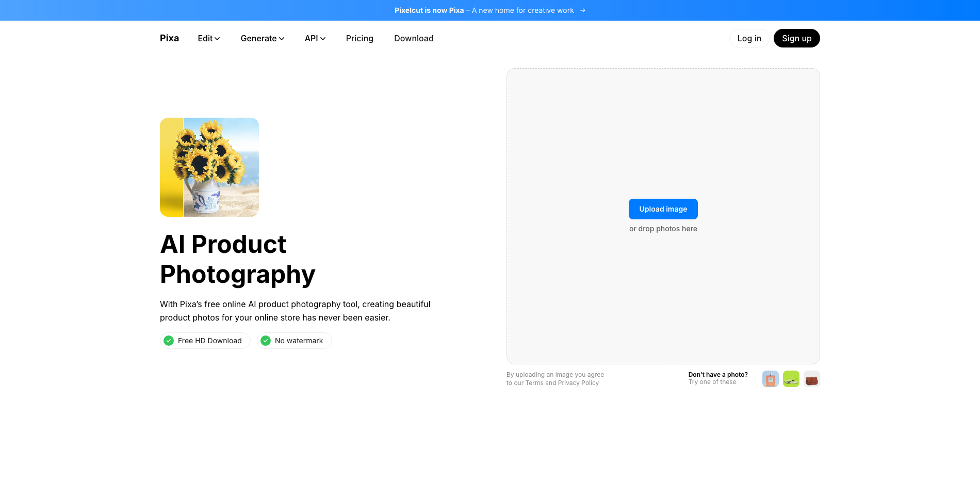
Task: Expand the API dropdown menu
Action: pyautogui.click(x=315, y=38)
